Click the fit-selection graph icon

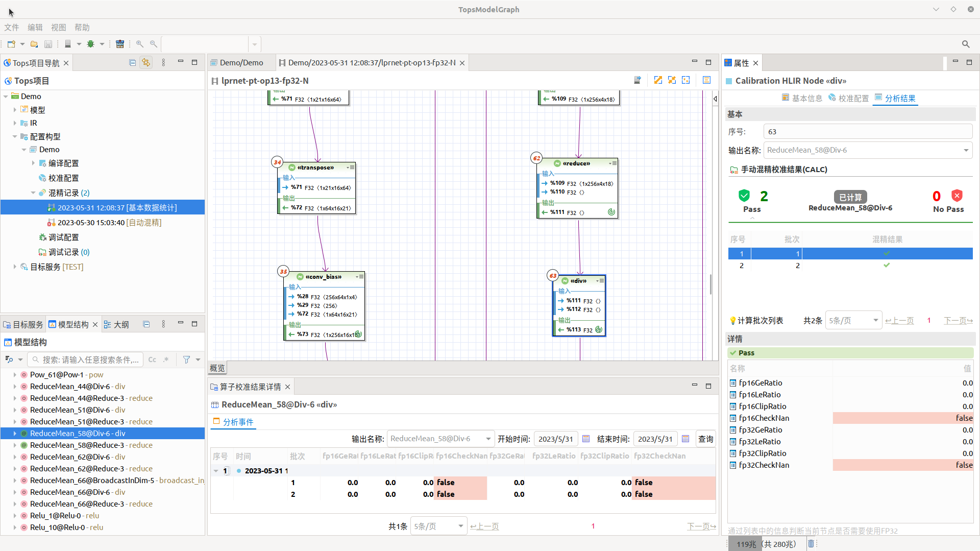point(686,80)
